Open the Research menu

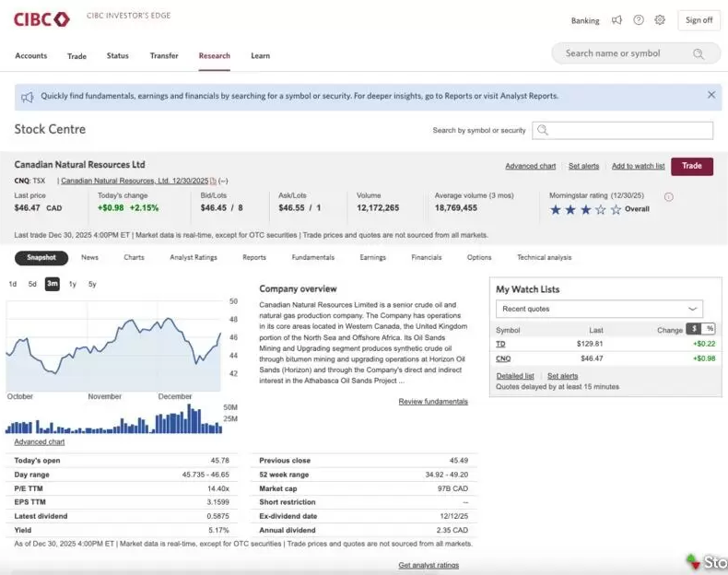click(215, 55)
